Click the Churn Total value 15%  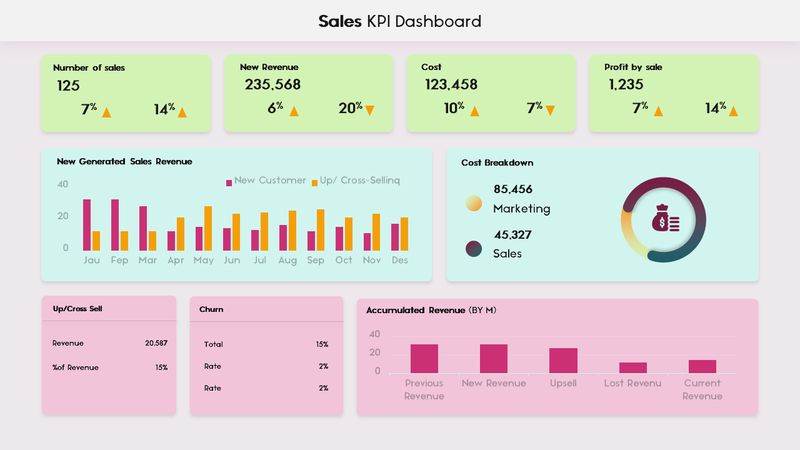click(x=322, y=344)
